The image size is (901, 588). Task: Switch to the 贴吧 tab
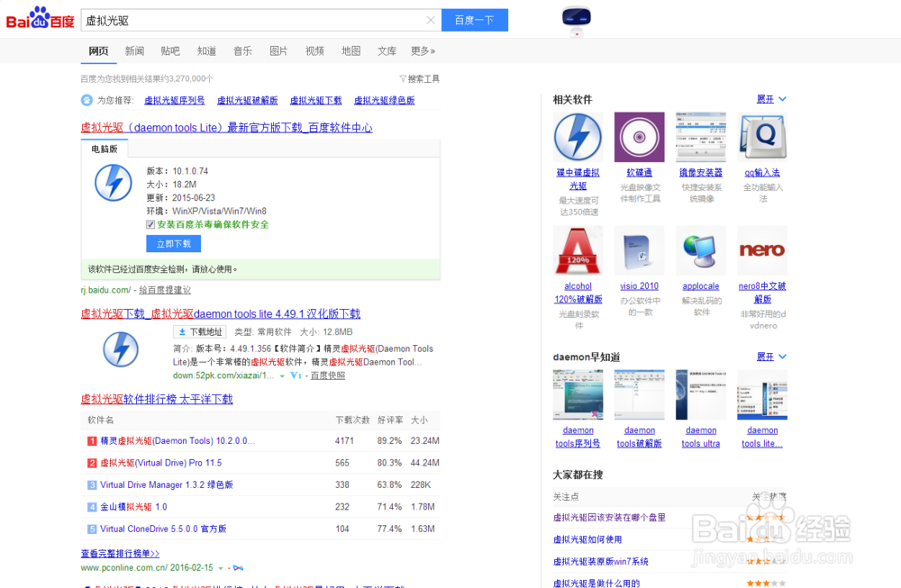(170, 51)
